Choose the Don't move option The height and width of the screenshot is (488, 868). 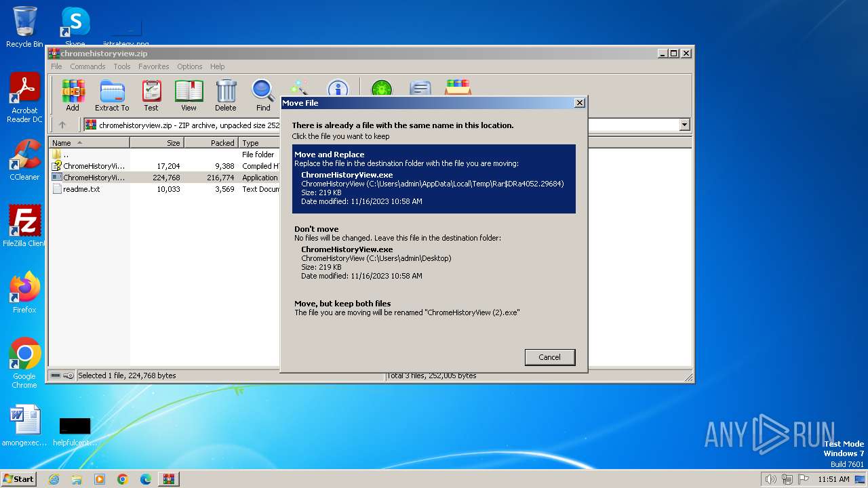[434, 253]
